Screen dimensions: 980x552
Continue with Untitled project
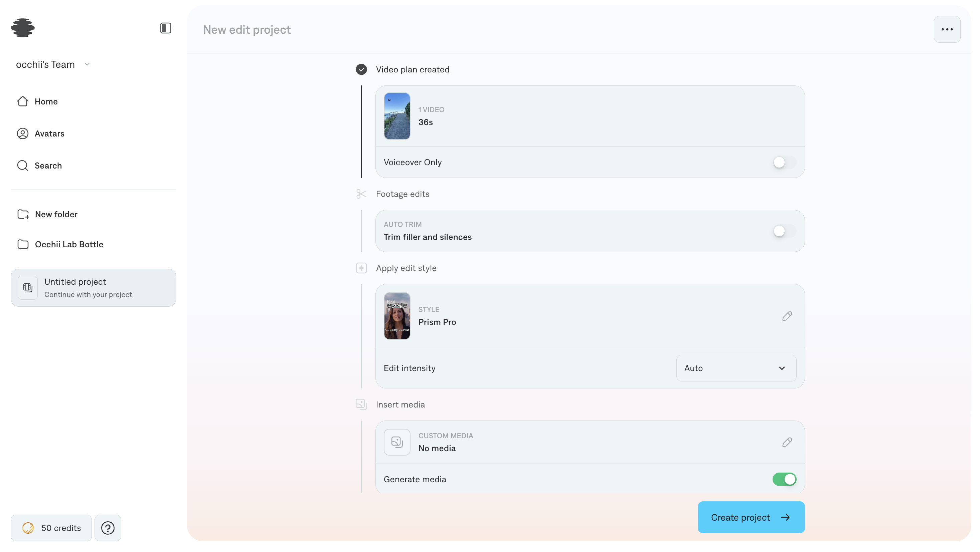point(93,288)
